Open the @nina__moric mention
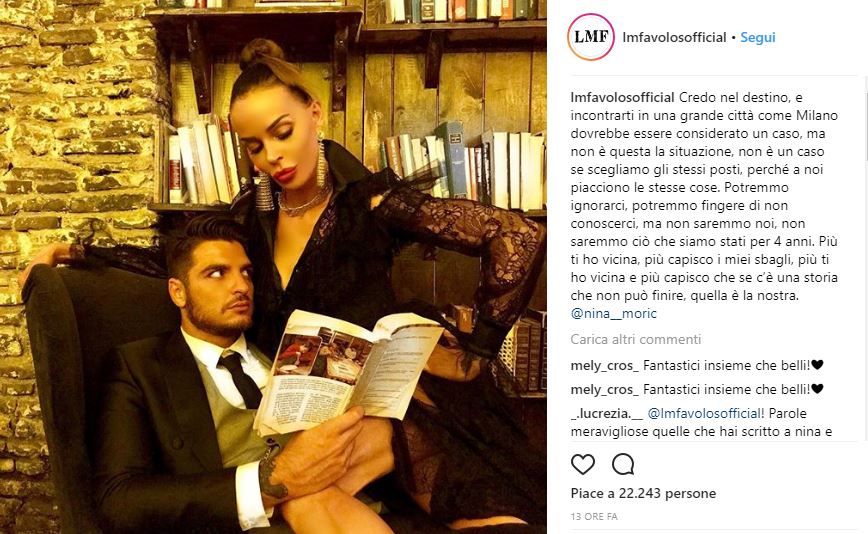The image size is (868, 534). coord(613,313)
